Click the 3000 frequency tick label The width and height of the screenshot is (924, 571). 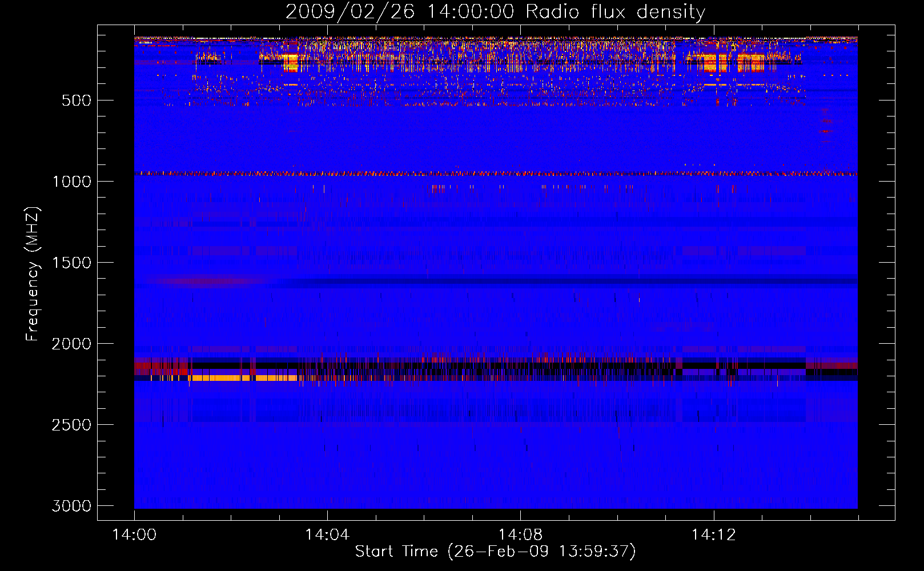tap(71, 506)
